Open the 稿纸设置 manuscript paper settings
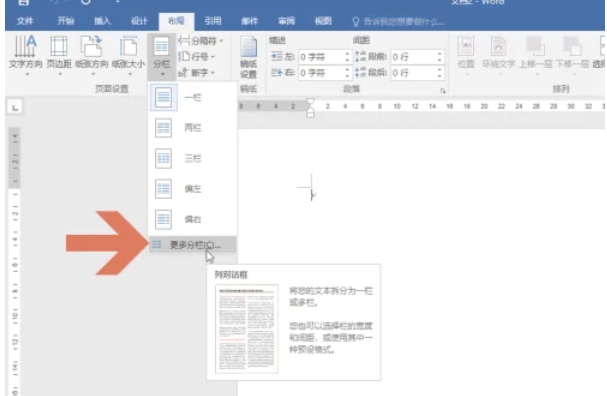 [x=248, y=57]
